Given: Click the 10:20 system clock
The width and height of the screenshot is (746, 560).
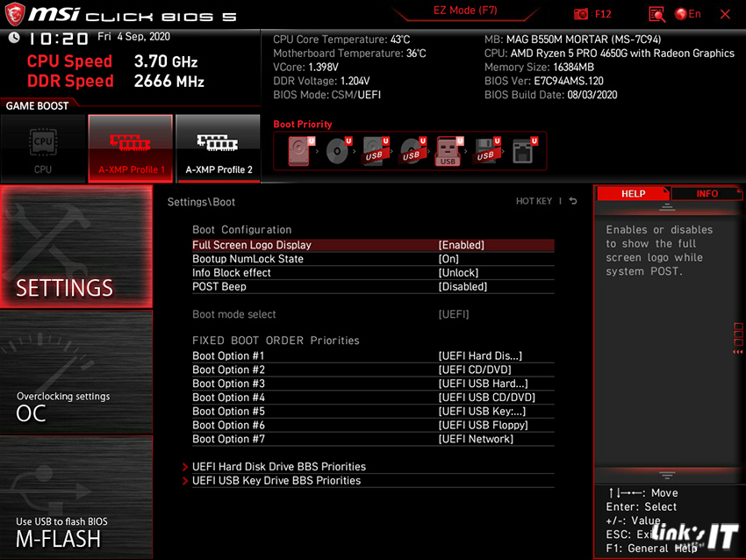Looking at the screenshot, I should 58,39.
